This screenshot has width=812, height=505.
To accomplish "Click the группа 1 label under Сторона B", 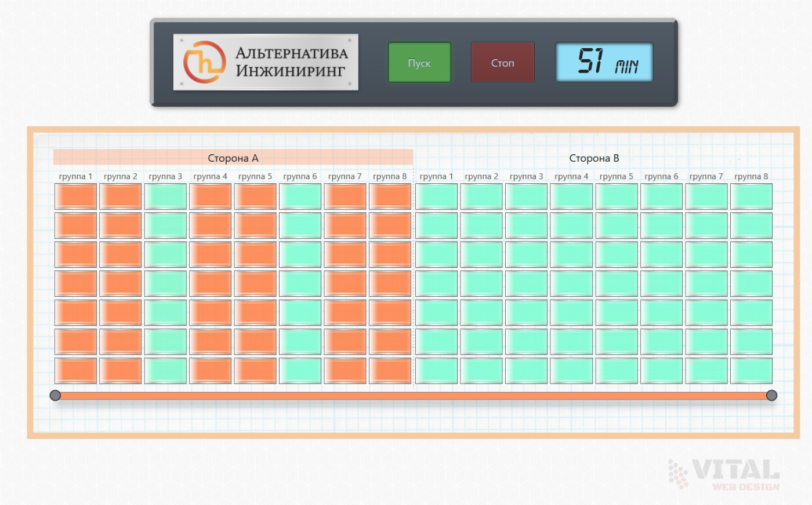I will (436, 176).
